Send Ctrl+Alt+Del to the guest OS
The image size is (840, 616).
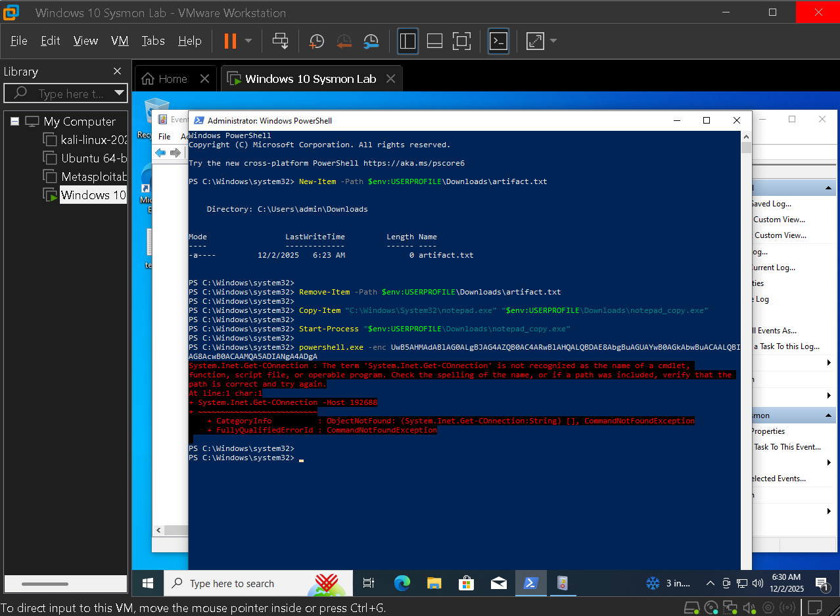(x=280, y=41)
